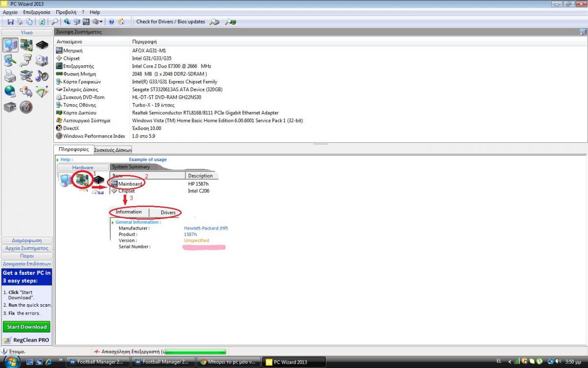This screenshot has height=368, width=588.
Task: Open the ? menu
Action: click(83, 12)
